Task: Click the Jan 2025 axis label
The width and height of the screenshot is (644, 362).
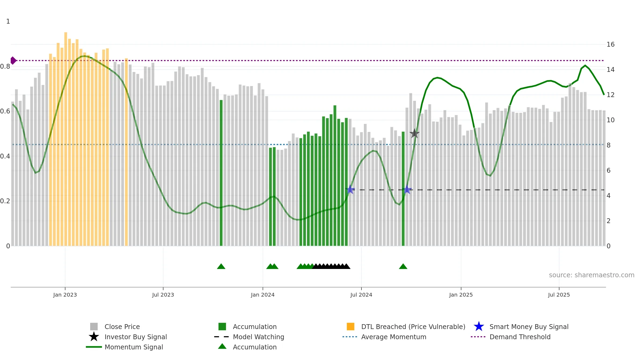Action: (461, 295)
